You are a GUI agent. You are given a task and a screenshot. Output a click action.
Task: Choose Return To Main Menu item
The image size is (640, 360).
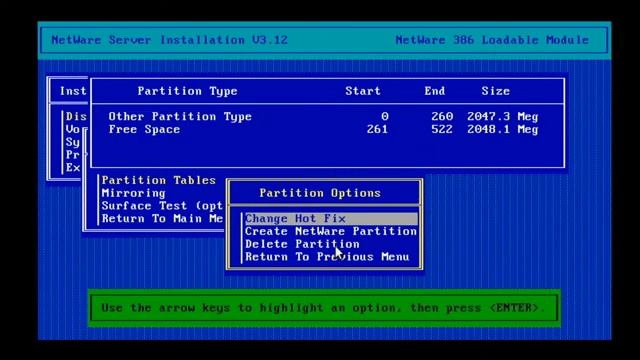[162, 218]
